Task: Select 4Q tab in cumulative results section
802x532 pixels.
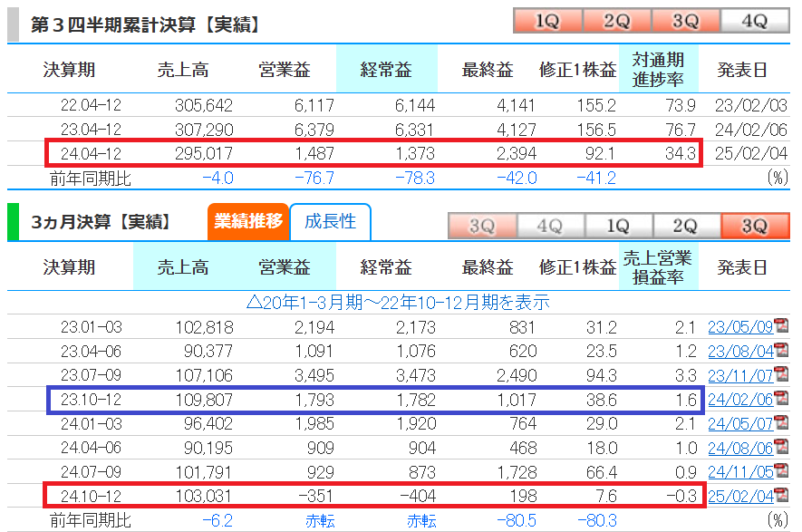Action: [x=755, y=21]
